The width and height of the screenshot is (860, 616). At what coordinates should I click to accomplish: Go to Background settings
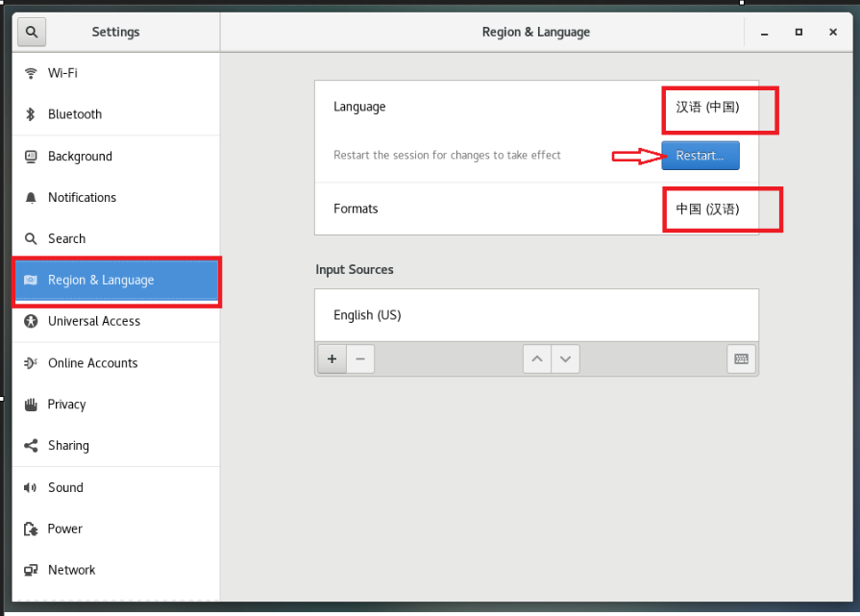116,157
